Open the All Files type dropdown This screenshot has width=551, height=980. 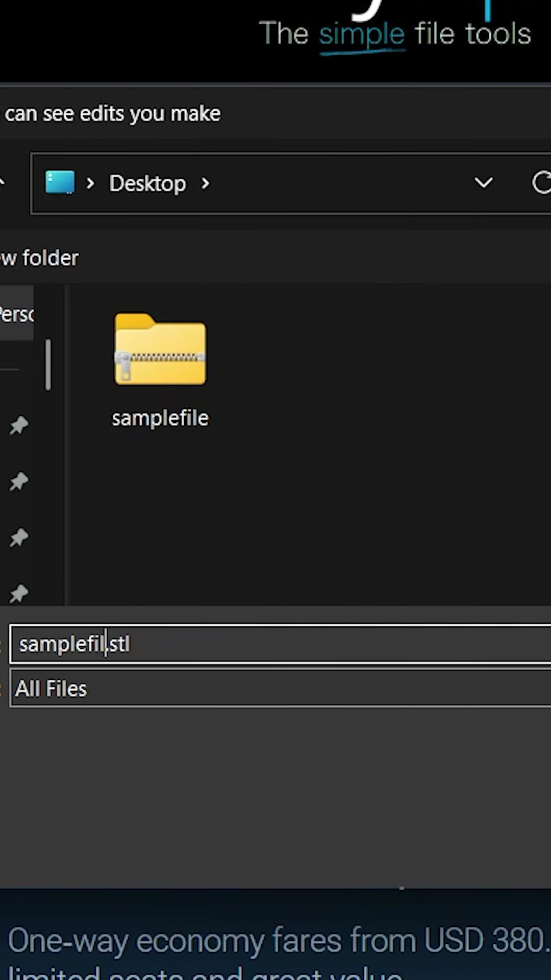pos(281,689)
